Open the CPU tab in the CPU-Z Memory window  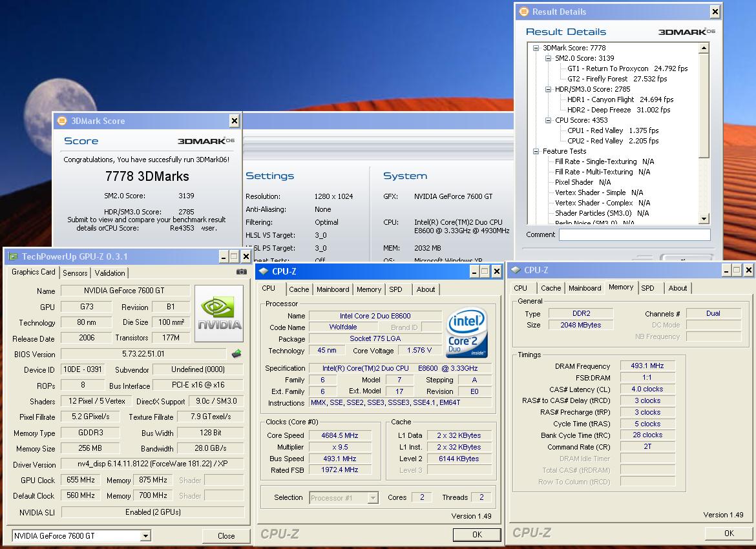[x=521, y=288]
